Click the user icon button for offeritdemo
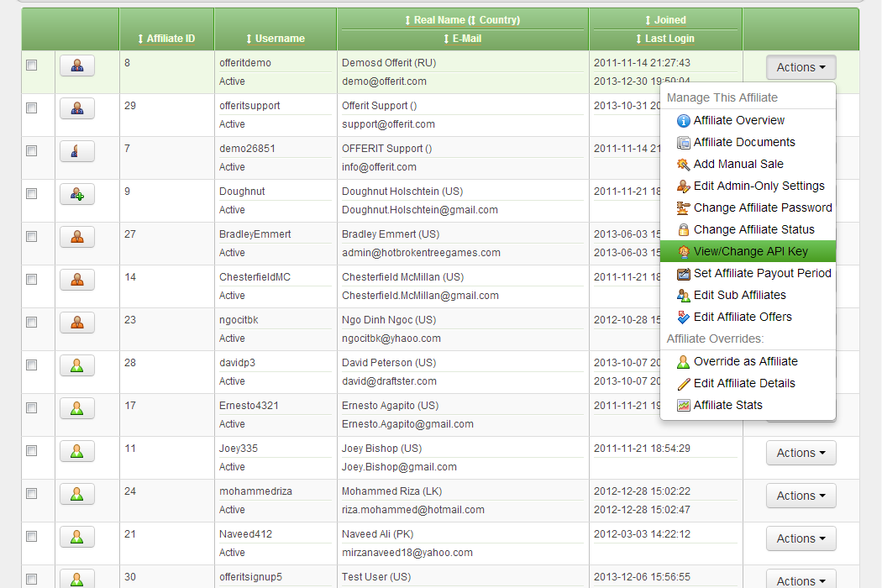The image size is (882, 588). tap(76, 66)
